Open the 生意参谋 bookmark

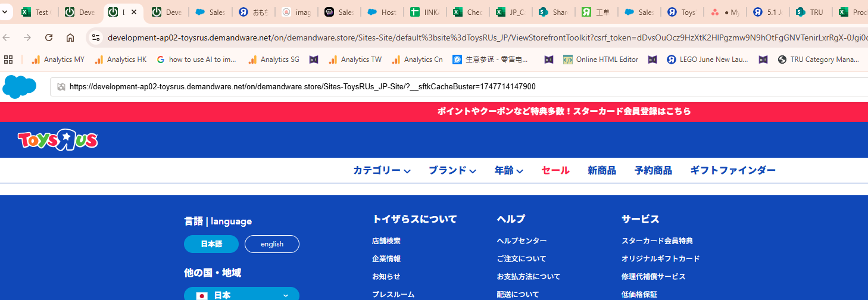pyautogui.click(x=491, y=60)
